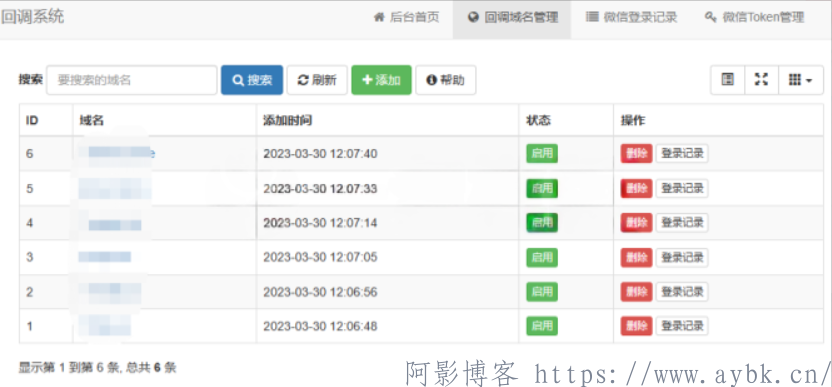Click 删除 for row ID 4
The width and height of the screenshot is (832, 387).
click(636, 222)
